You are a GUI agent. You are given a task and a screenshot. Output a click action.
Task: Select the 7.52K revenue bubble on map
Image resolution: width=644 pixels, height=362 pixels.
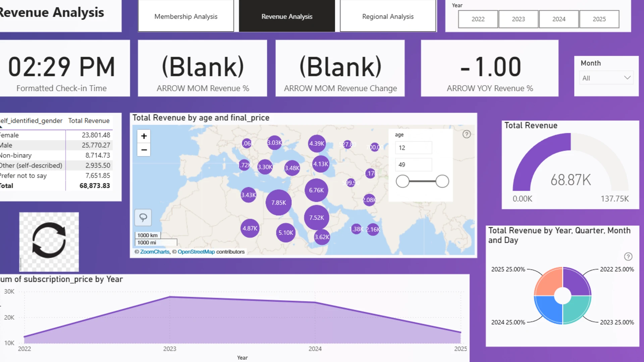[317, 218]
